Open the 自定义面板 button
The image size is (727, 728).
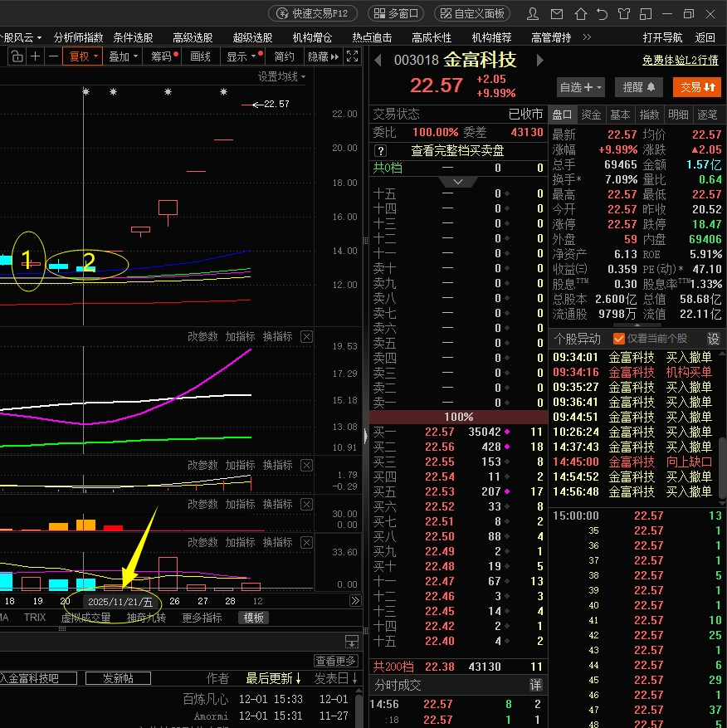[x=472, y=13]
